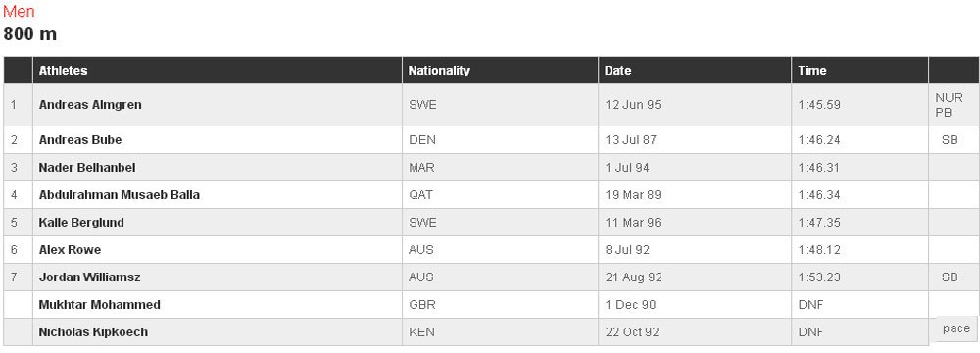The image size is (980, 353).
Task: Click Abdulrahman Musaeb Balla name
Action: point(120,195)
